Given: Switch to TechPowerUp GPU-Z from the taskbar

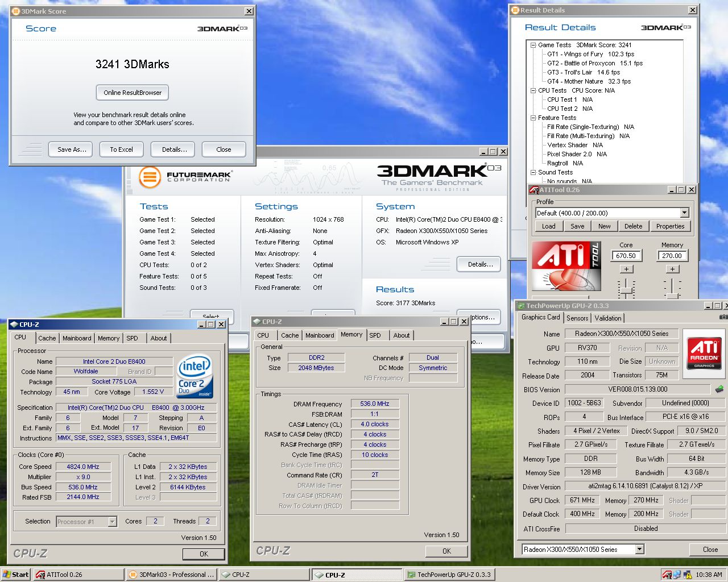Looking at the screenshot, I should 449,575.
